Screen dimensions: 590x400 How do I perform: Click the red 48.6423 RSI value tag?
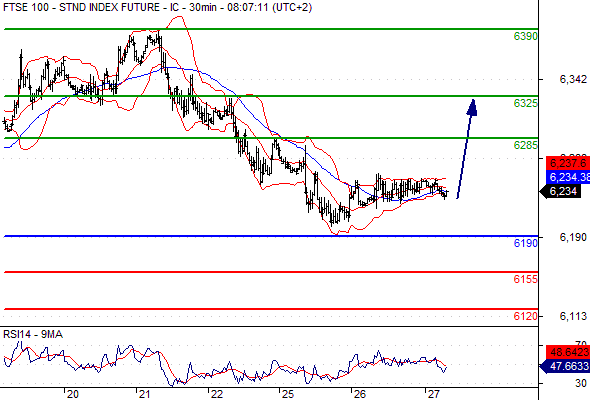pos(568,353)
